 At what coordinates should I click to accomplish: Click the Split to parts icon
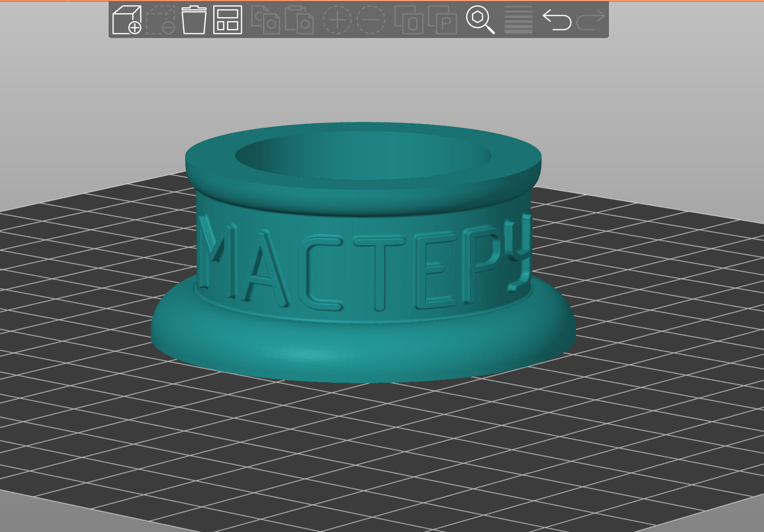coord(442,20)
